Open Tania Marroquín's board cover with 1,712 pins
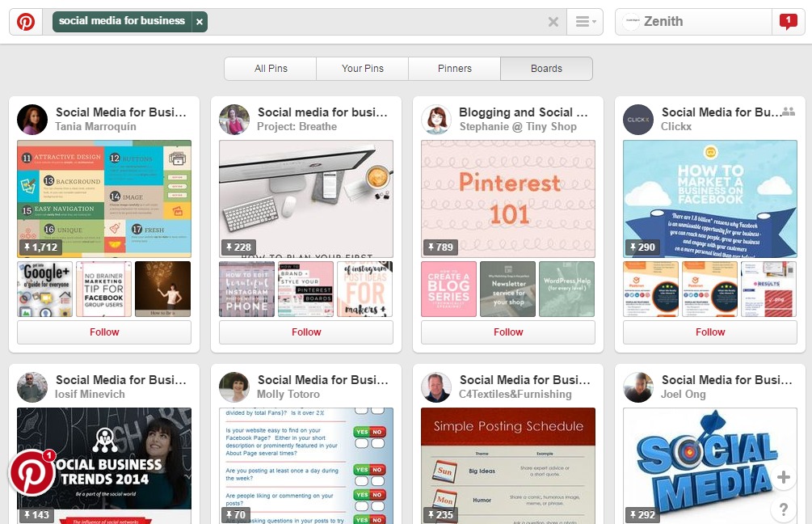Screen dimensions: 812x524 click(104, 198)
